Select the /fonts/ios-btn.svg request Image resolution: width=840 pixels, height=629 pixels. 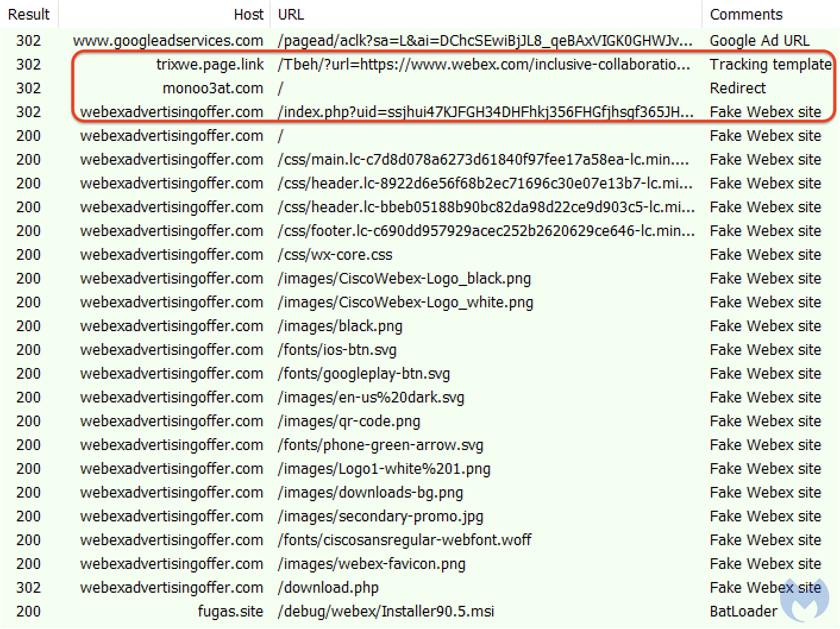[337, 350]
